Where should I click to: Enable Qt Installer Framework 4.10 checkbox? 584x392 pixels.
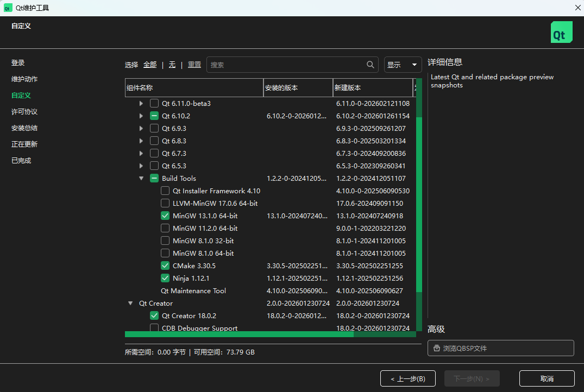click(165, 191)
